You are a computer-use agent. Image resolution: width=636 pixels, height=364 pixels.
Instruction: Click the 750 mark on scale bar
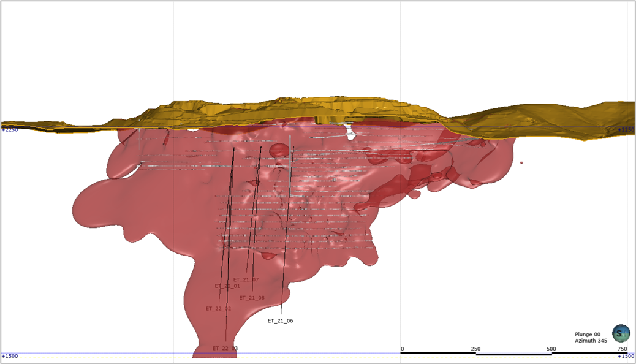click(x=622, y=349)
